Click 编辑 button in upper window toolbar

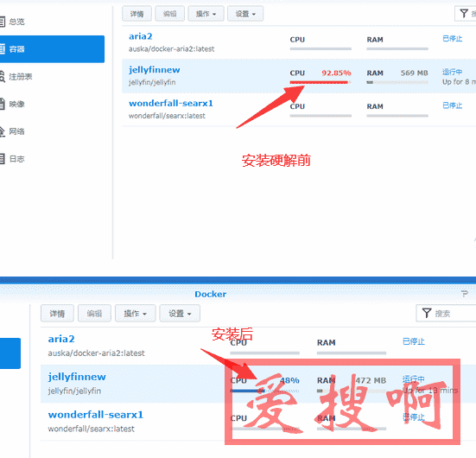(x=169, y=14)
